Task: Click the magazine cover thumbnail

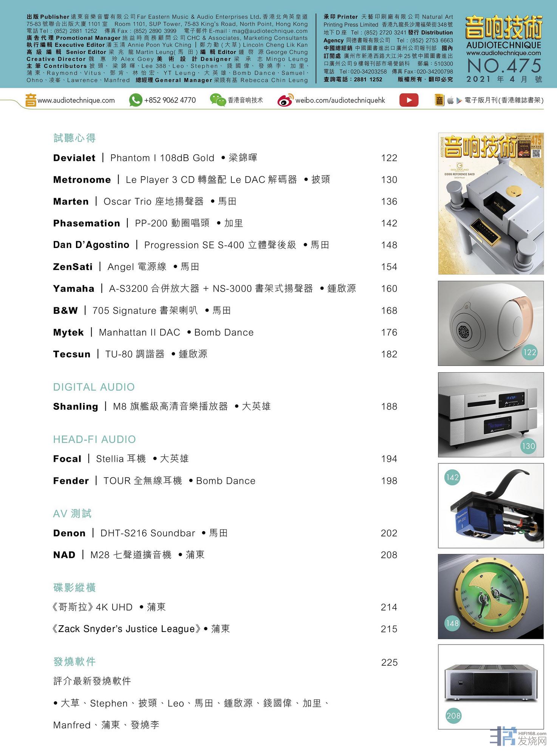Action: pos(490,203)
